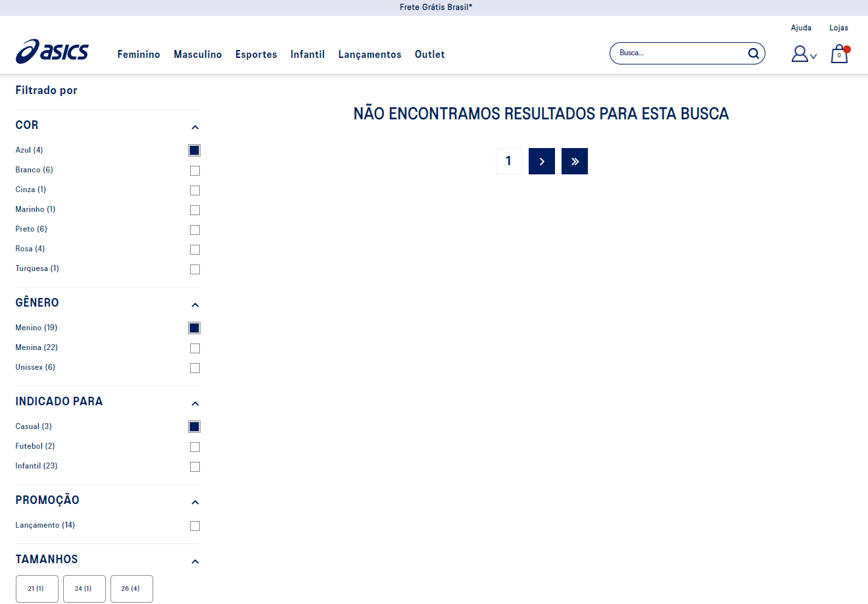The height and width of the screenshot is (604, 868).
Task: Uncheck the Menino gender filter
Action: click(195, 328)
